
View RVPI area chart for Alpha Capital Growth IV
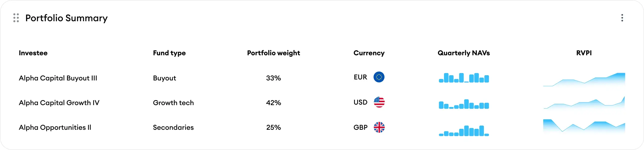[584, 103]
